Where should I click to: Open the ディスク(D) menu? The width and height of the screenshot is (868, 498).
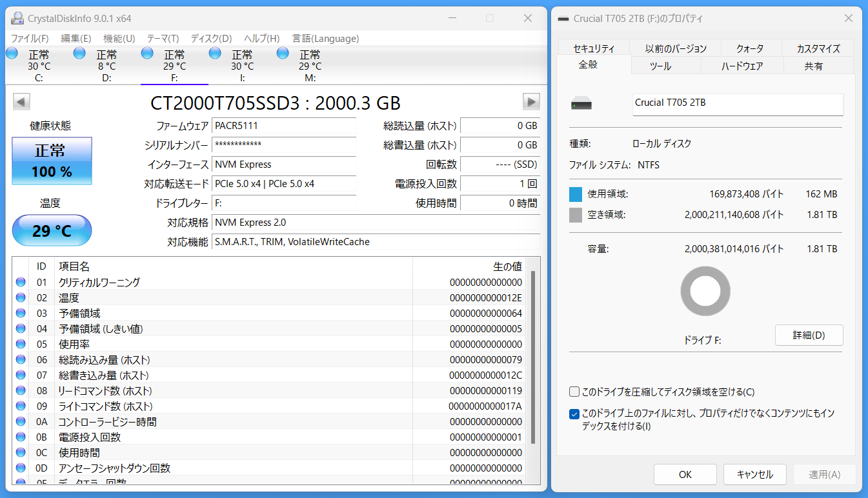(x=212, y=39)
